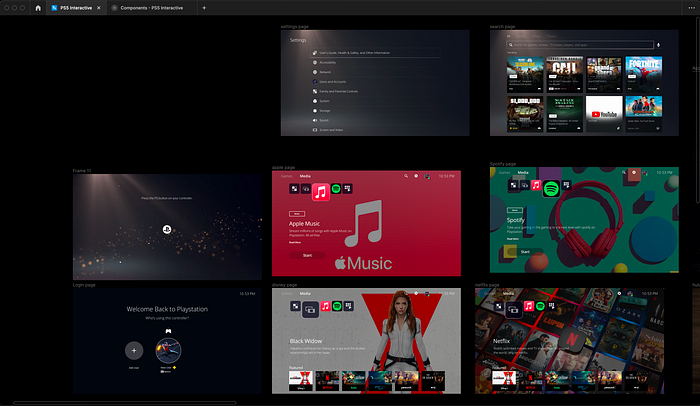This screenshot has width=700, height=406.
Task: Click the horizontal scrollbar at the bottom
Action: click(125, 403)
